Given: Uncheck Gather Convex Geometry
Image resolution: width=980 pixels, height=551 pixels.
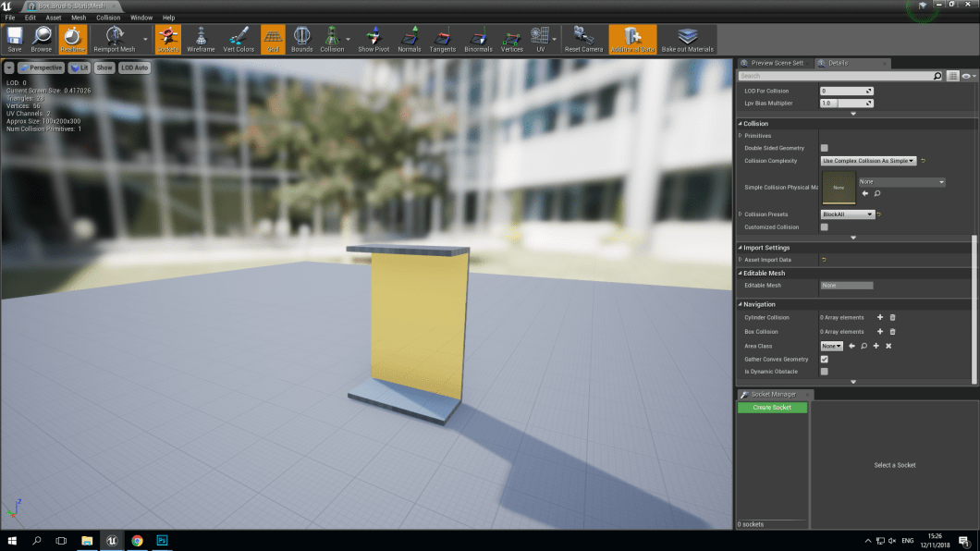Looking at the screenshot, I should coord(825,359).
